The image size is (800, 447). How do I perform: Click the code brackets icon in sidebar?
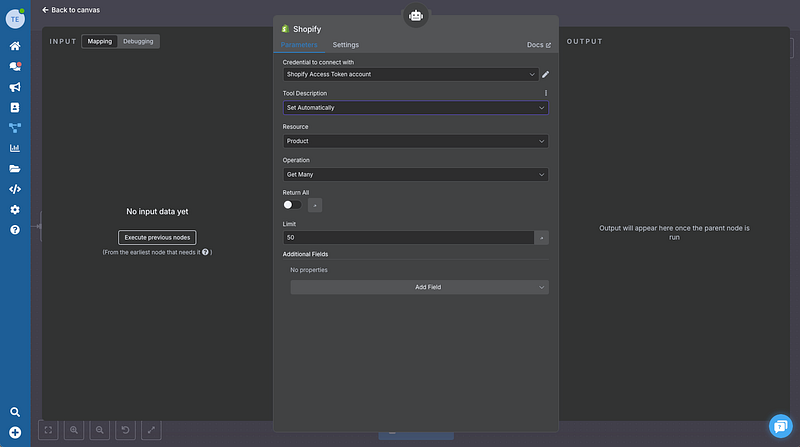pyautogui.click(x=15, y=189)
